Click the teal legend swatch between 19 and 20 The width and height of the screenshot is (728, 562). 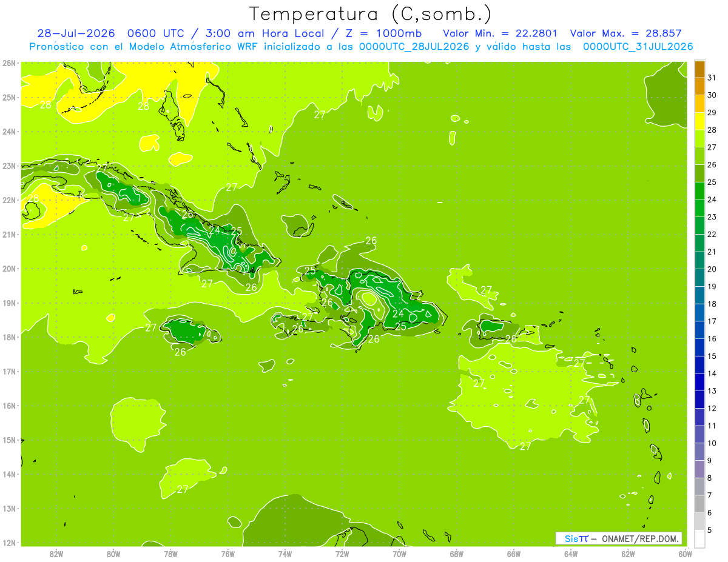pyautogui.click(x=699, y=278)
